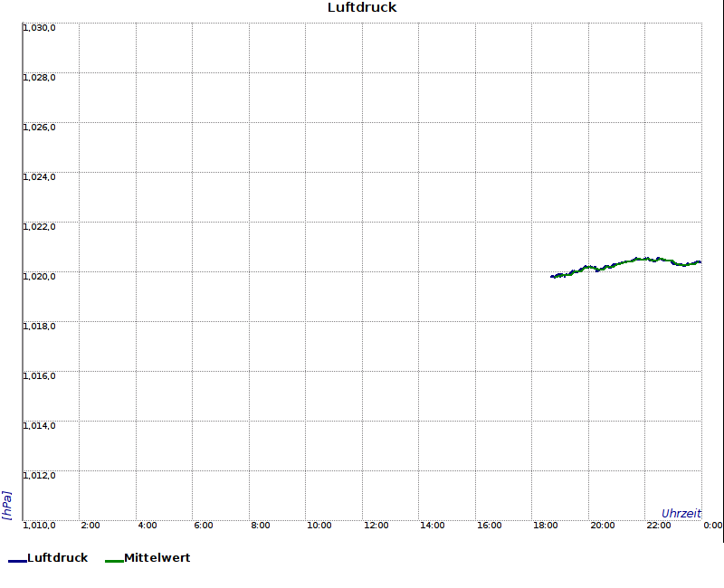Click the 1,016,0 y-axis value

pos(39,376)
